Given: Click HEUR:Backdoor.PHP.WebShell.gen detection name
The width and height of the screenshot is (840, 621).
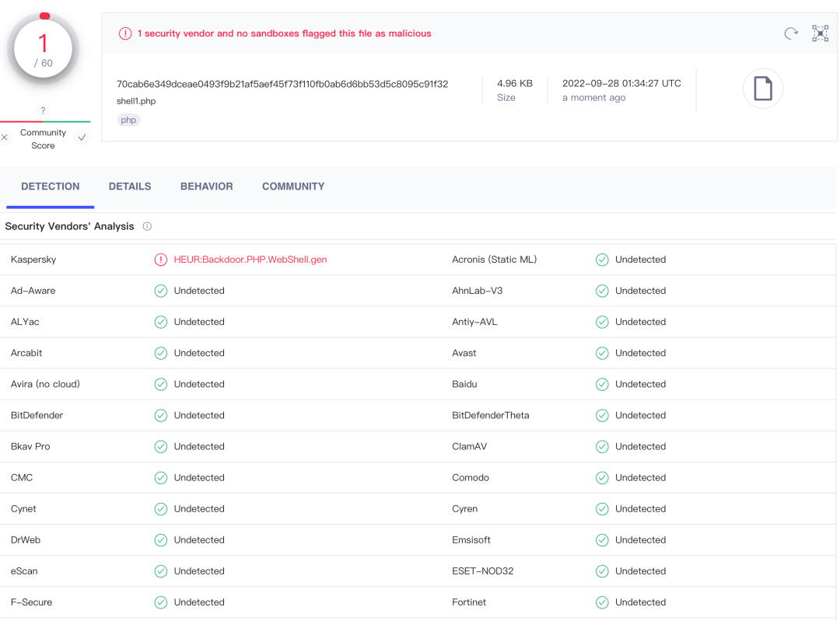Looking at the screenshot, I should [x=250, y=260].
